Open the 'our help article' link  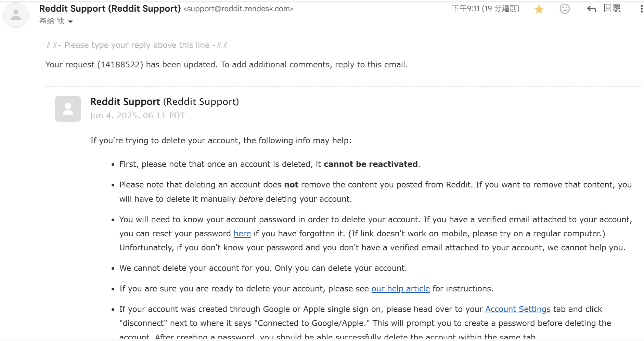pyautogui.click(x=401, y=289)
